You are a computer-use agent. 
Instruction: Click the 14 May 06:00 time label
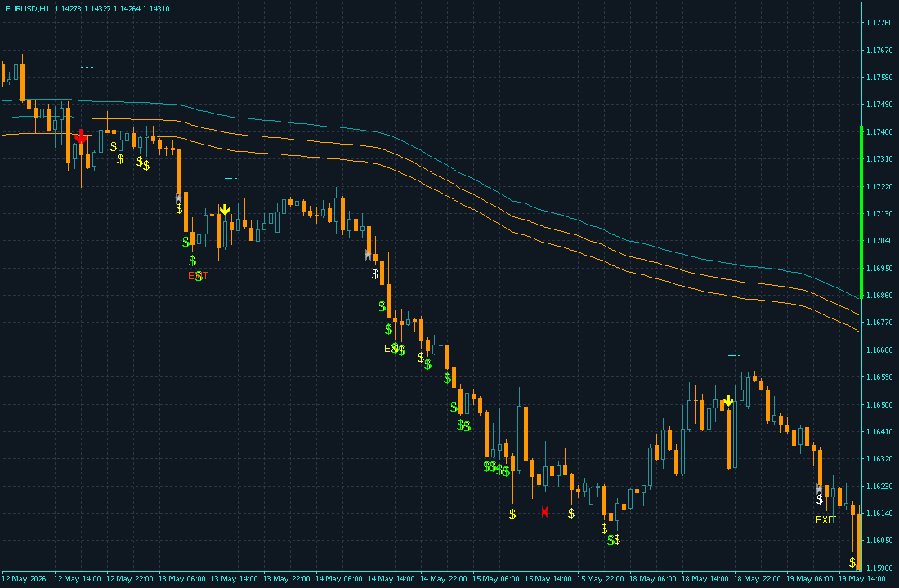[339, 579]
